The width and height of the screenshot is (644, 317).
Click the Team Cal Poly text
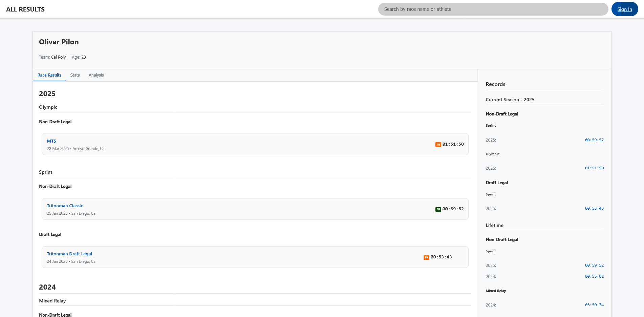pos(52,57)
